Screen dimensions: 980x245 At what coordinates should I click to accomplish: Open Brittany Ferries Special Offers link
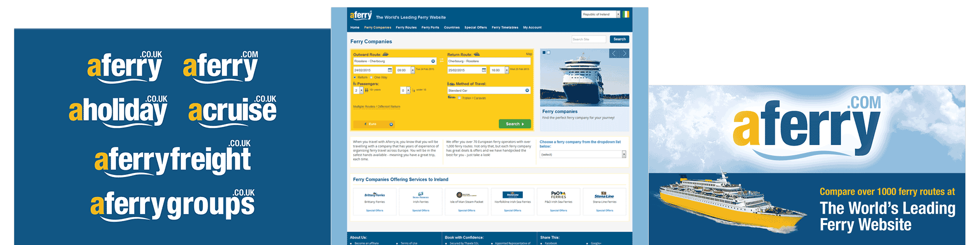(x=374, y=211)
